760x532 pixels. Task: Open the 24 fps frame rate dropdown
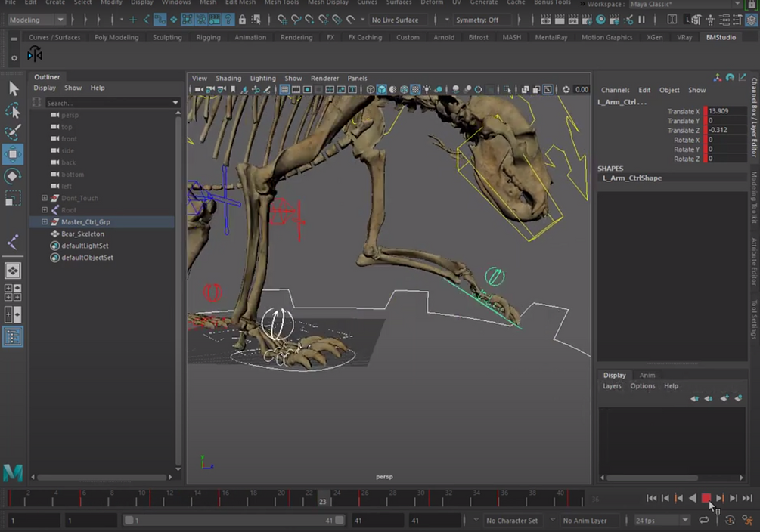click(x=685, y=520)
